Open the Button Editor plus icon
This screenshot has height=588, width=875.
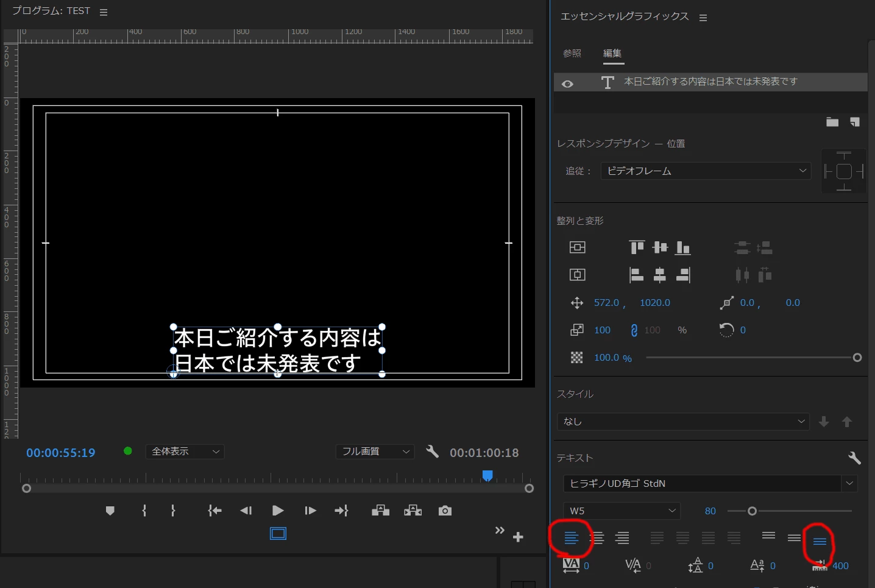click(x=518, y=537)
